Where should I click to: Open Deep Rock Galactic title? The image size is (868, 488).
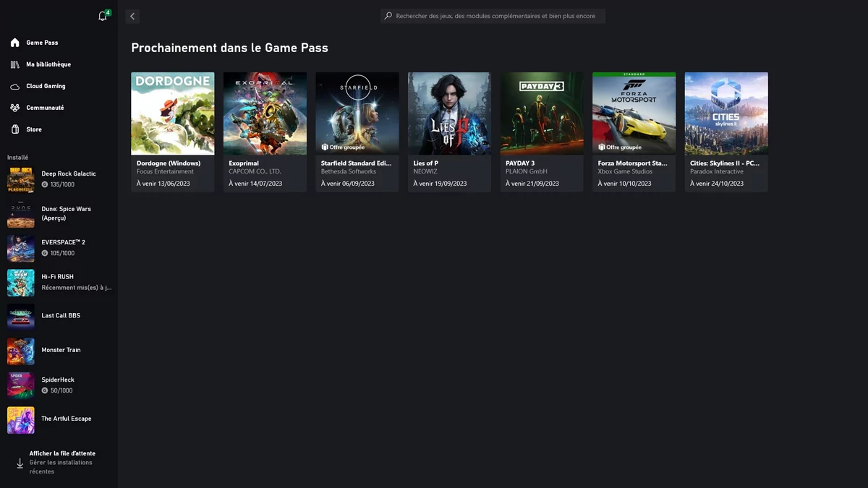[69, 174]
